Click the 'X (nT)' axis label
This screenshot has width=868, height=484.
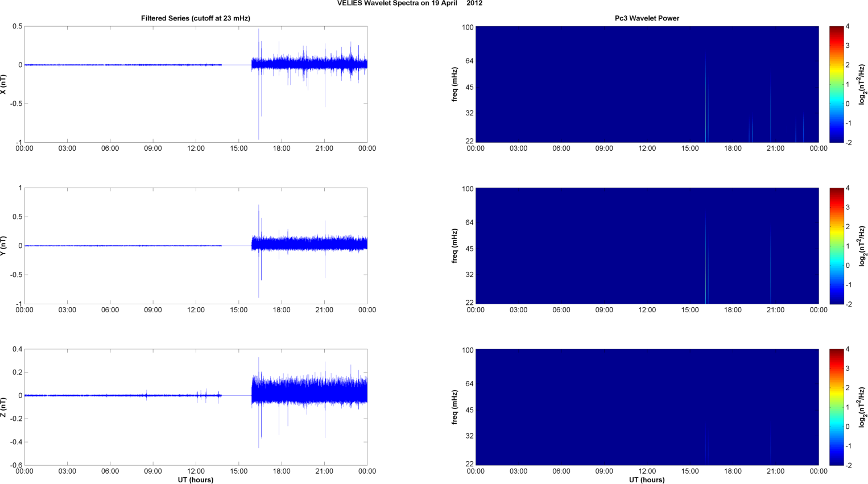tap(3, 84)
